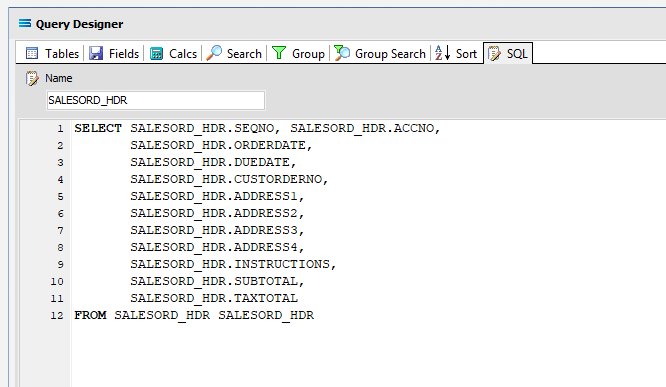
Task: Click the FROM clause on line 12
Action: (194, 315)
